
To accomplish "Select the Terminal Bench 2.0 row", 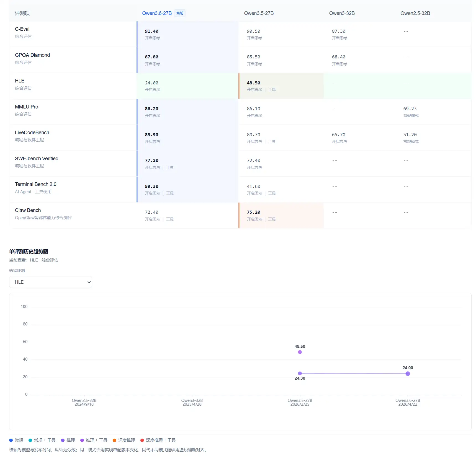I will pyautogui.click(x=35, y=184).
